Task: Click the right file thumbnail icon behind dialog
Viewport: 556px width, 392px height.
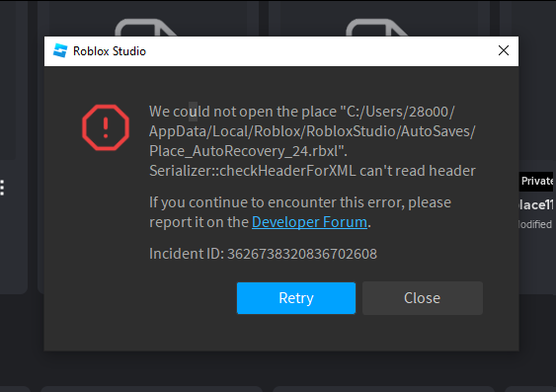Action: coord(376,28)
